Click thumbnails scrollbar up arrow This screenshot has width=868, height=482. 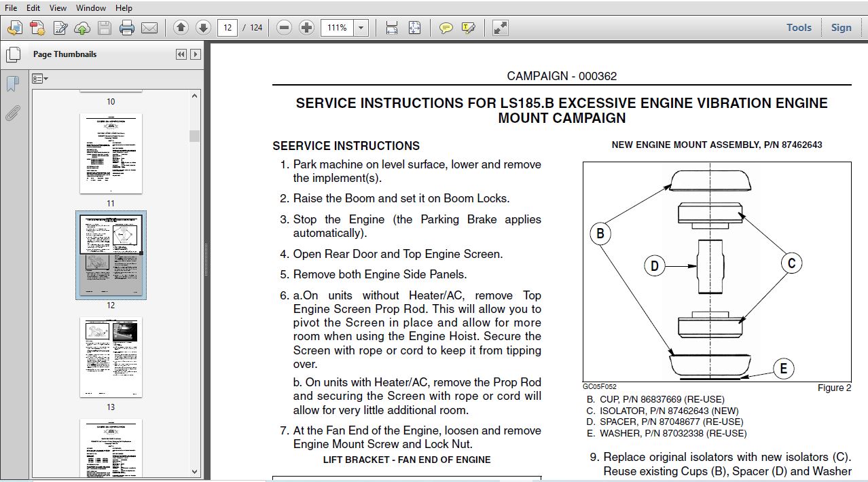pos(195,96)
